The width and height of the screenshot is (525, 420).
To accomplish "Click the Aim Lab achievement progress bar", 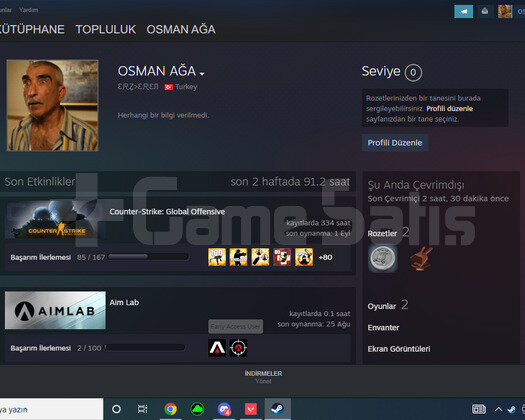I will (145, 348).
